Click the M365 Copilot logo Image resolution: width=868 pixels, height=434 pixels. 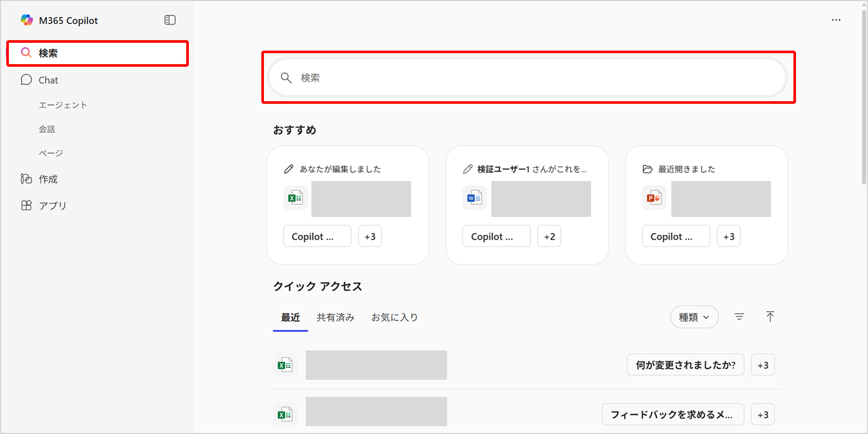[x=27, y=20]
